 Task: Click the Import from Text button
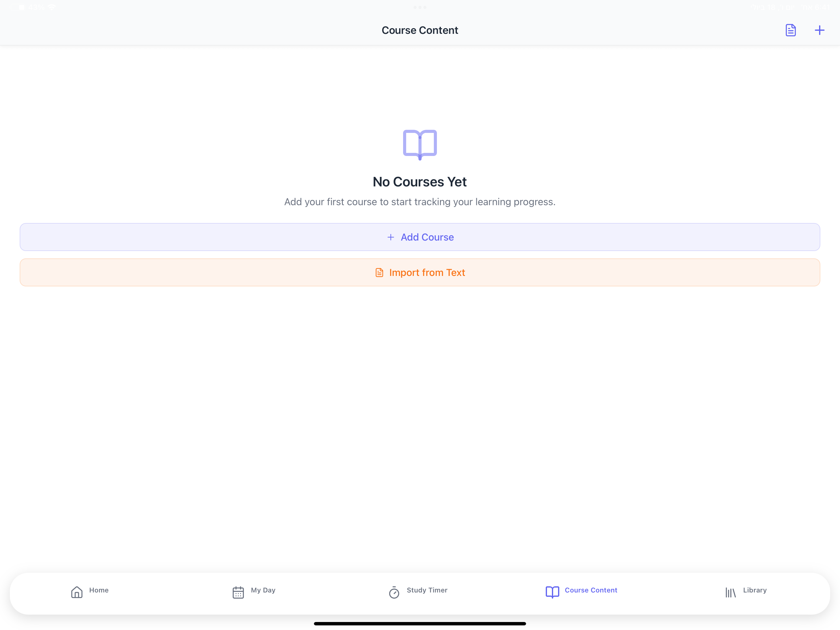point(420,273)
